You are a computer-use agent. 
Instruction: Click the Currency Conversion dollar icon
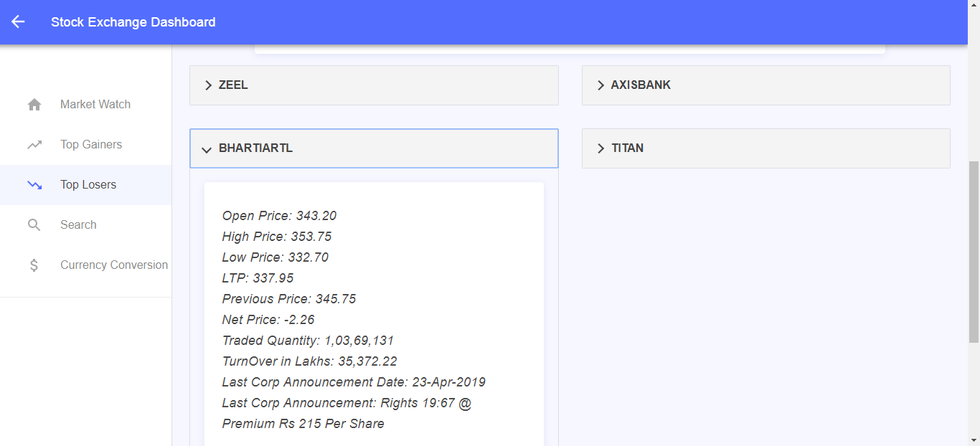34,265
